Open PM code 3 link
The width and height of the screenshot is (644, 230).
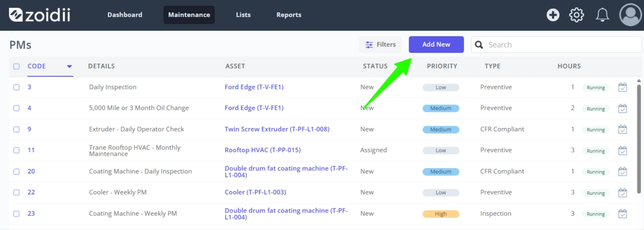click(30, 87)
